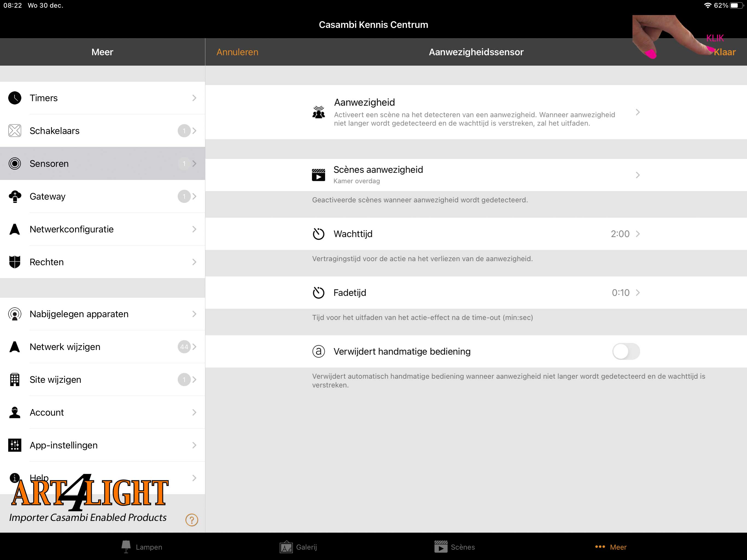The image size is (747, 560).
Task: Click the Scènes aanwezigheid play icon
Action: (x=318, y=175)
